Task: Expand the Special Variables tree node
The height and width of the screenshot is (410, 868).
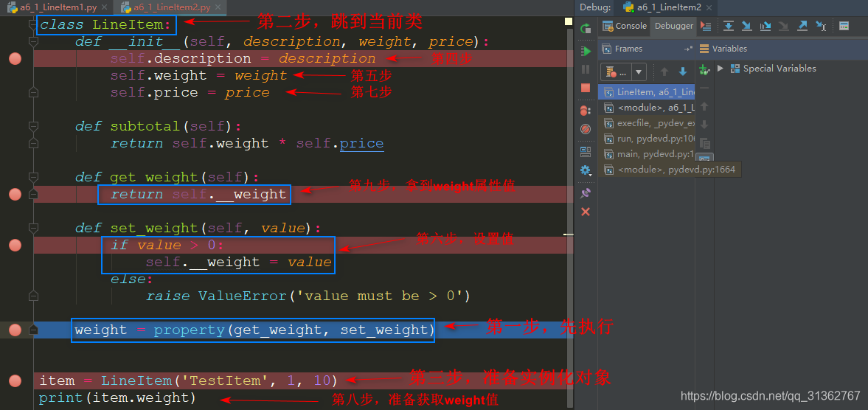Action: tap(721, 69)
